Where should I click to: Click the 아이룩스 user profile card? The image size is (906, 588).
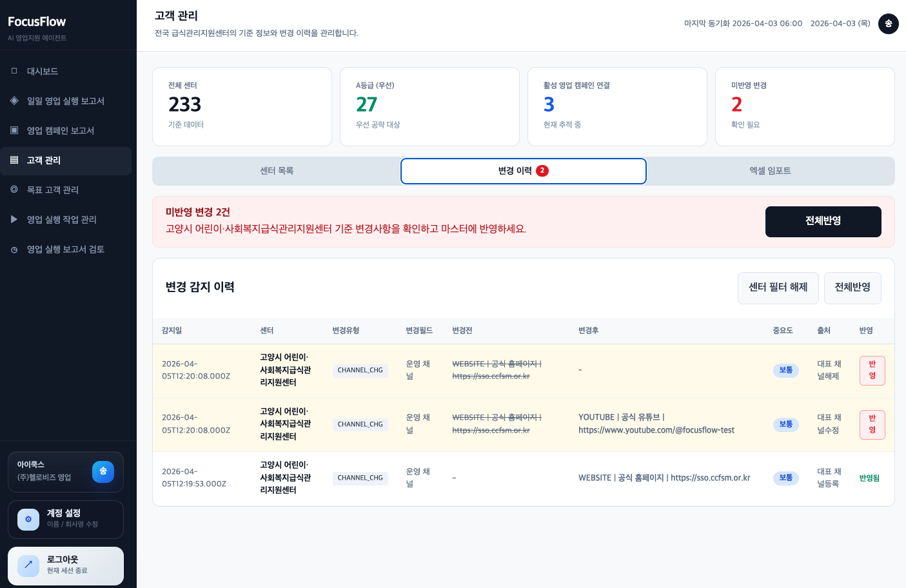click(x=66, y=472)
